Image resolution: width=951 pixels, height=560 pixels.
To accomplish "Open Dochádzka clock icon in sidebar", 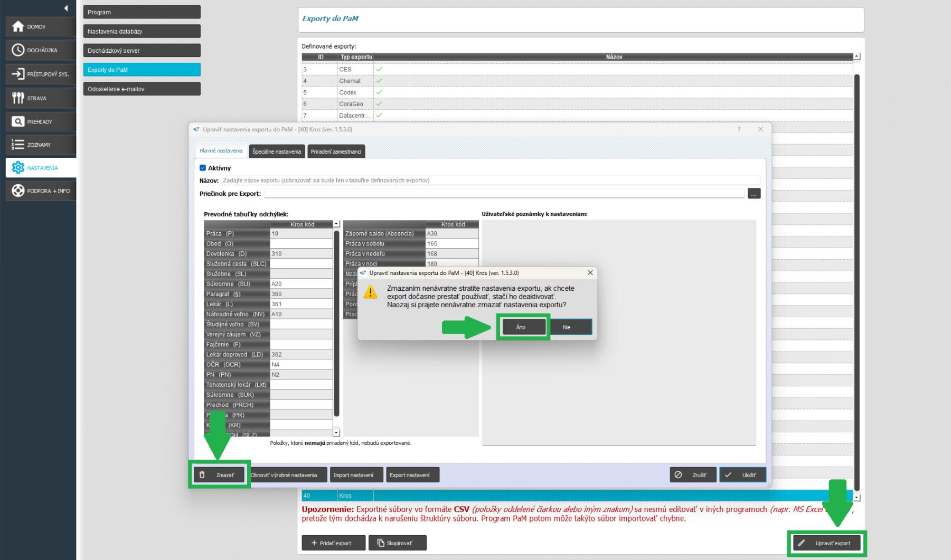I will tap(18, 50).
